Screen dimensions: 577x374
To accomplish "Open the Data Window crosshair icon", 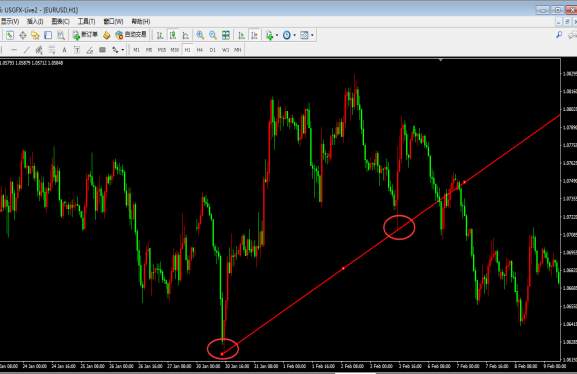I will (23, 35).
